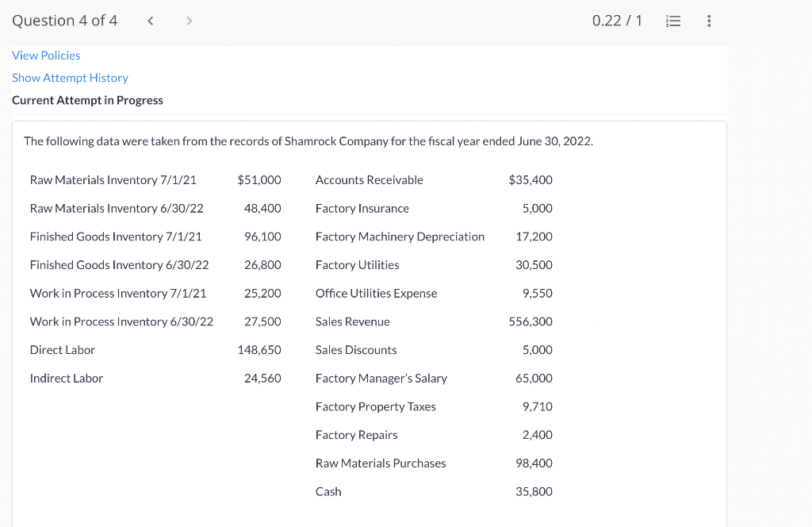812x527 pixels.
Task: Click the 27,500 value
Action: pyautogui.click(x=262, y=321)
